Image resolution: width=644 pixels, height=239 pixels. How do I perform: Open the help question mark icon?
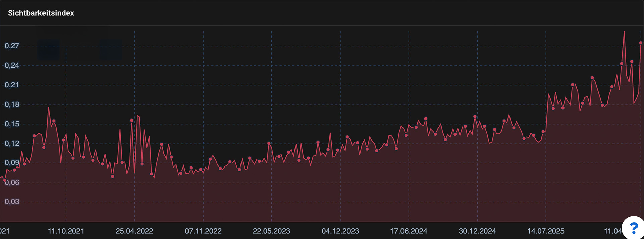click(x=634, y=228)
